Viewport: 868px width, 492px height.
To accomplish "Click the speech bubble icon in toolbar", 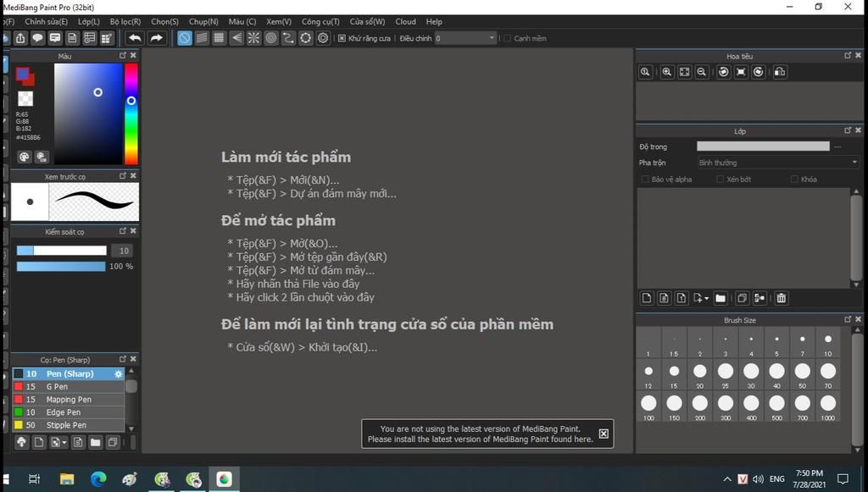I will 37,38.
